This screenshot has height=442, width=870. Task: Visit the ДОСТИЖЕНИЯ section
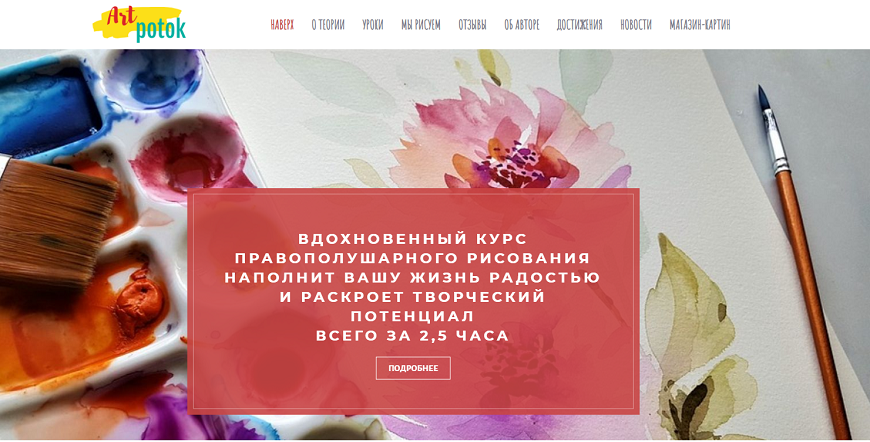click(579, 25)
